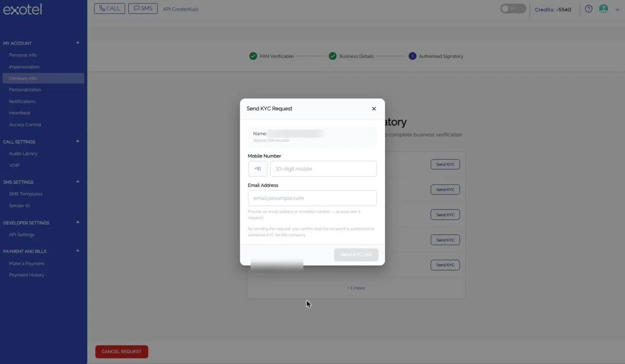Click the CALL button in top bar

pos(110,8)
